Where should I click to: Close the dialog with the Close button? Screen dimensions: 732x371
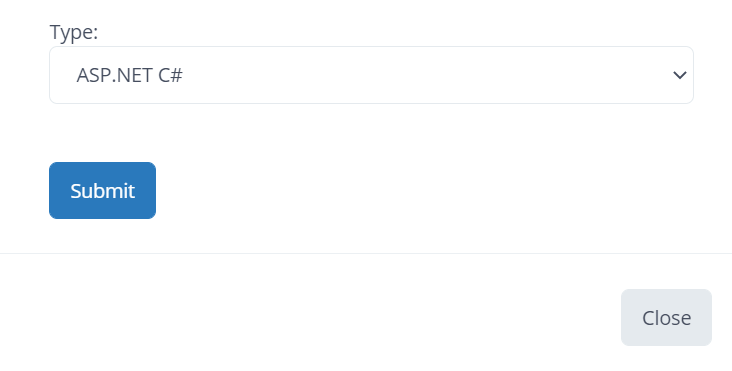point(666,317)
